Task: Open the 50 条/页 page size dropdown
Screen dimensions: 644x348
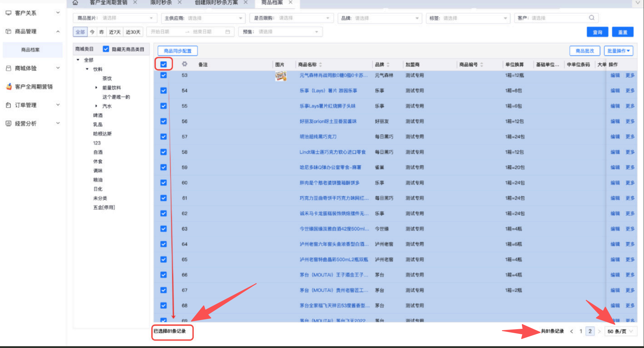Action: 620,331
